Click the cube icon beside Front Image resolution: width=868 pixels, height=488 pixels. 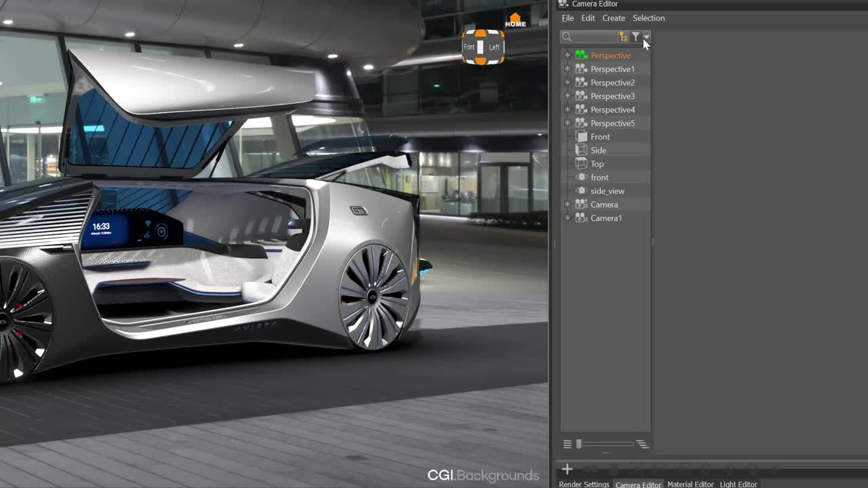(581, 136)
